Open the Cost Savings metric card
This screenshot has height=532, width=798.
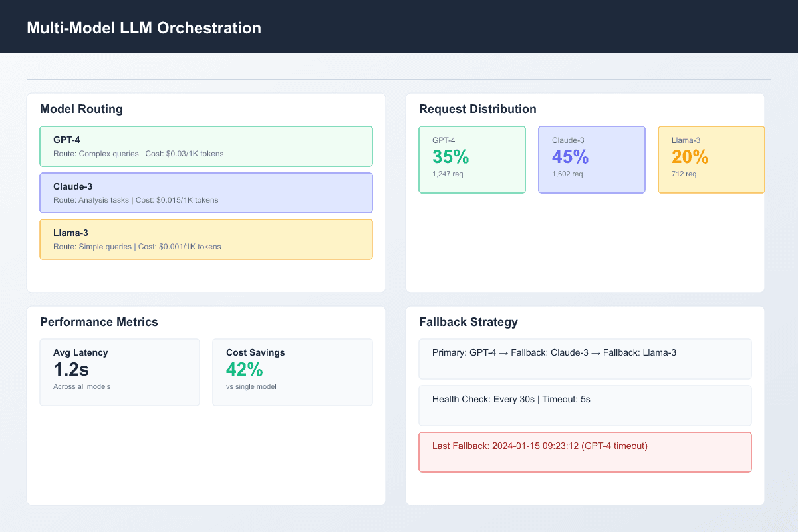pyautogui.click(x=293, y=372)
